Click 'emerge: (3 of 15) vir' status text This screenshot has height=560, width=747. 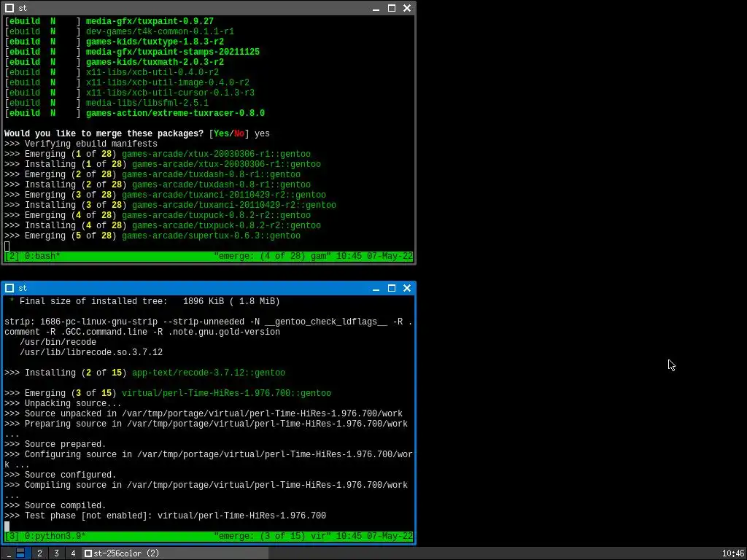click(x=272, y=536)
